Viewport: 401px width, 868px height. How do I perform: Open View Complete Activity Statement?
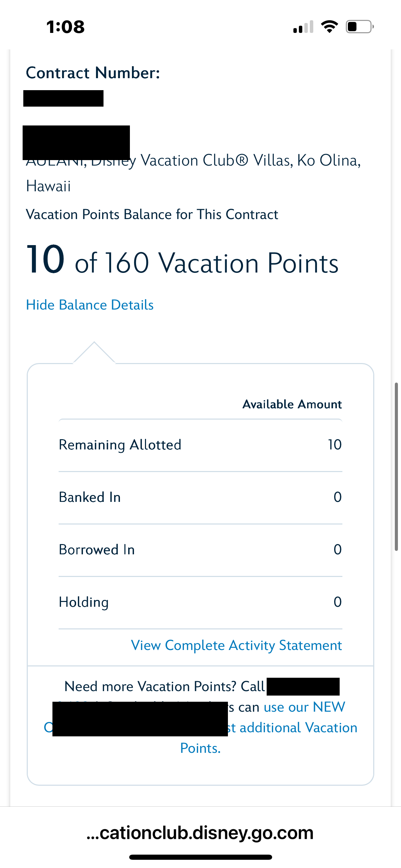pos(236,646)
